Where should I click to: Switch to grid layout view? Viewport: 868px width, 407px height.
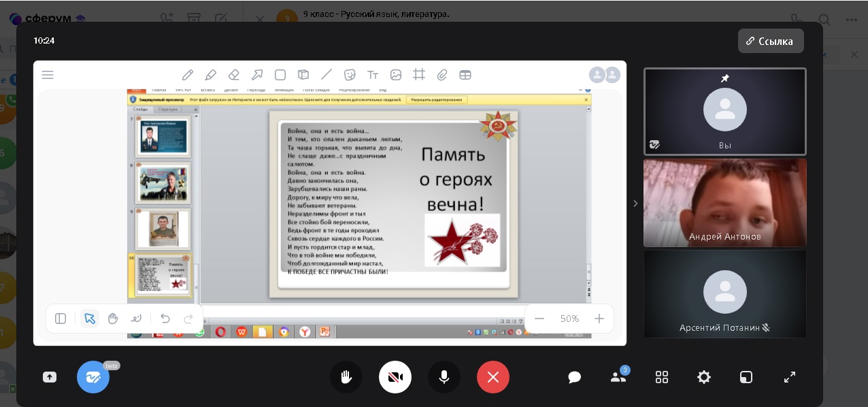(662, 377)
